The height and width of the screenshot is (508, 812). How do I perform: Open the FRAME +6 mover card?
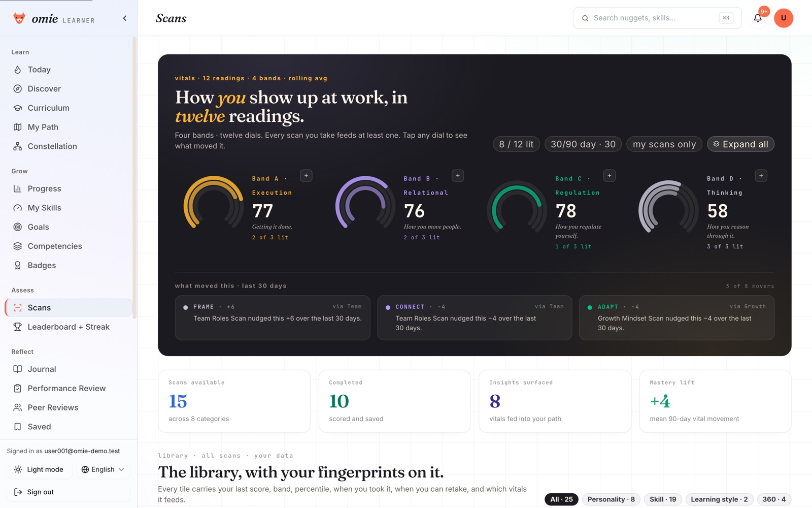pyautogui.click(x=273, y=318)
